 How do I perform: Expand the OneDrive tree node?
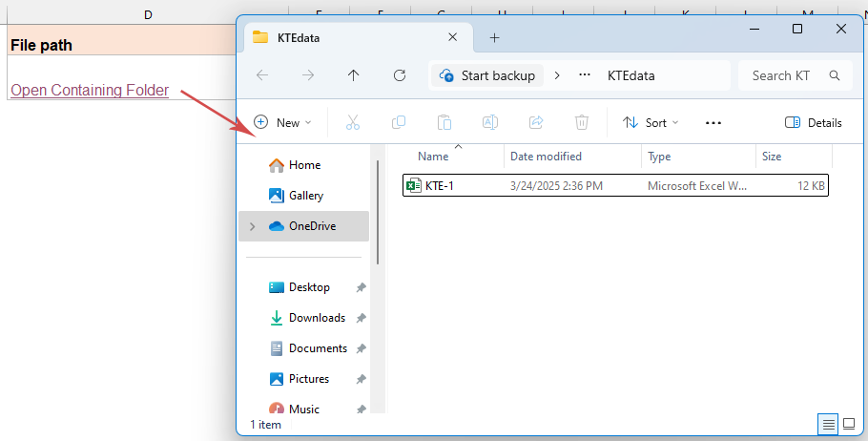[x=252, y=226]
